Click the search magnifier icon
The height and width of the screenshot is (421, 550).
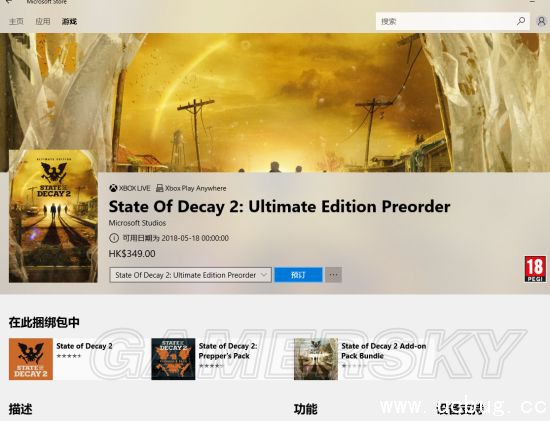521,21
